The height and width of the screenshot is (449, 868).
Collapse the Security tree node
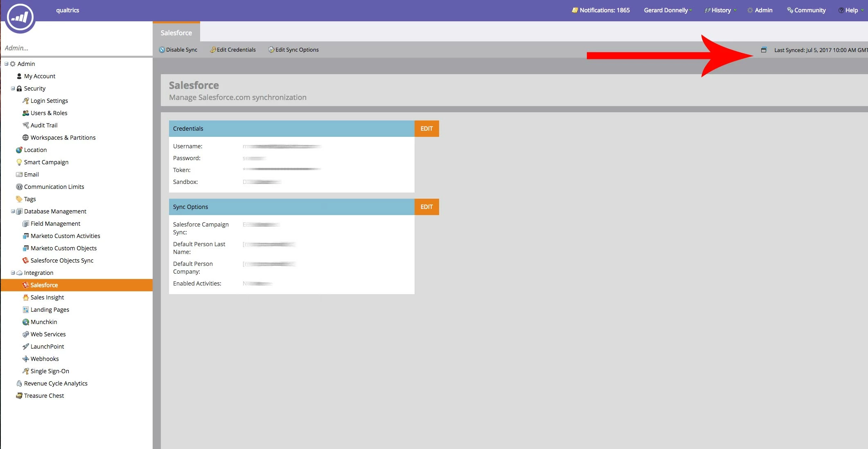[x=13, y=88]
